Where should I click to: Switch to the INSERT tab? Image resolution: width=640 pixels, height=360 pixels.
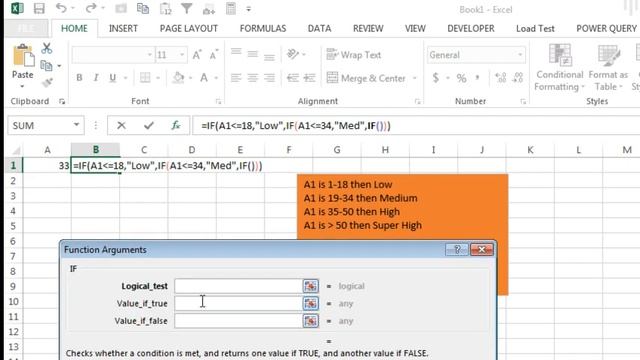(x=123, y=28)
